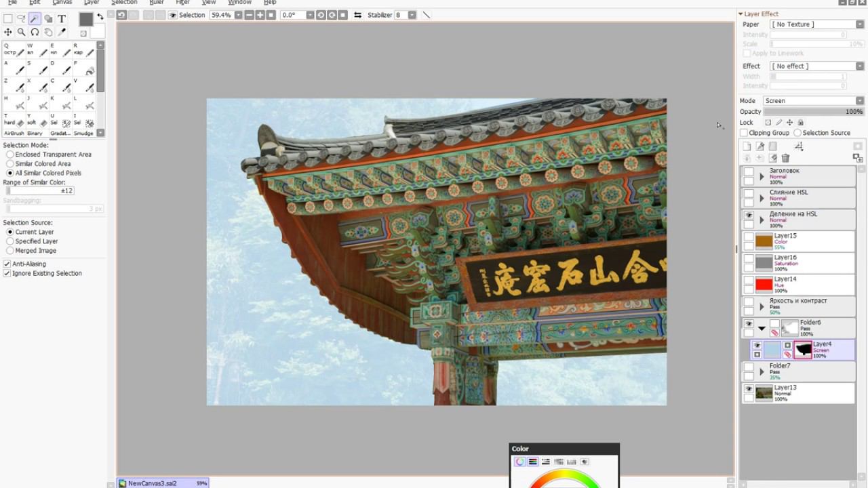Select the shape tool

pos(48,19)
